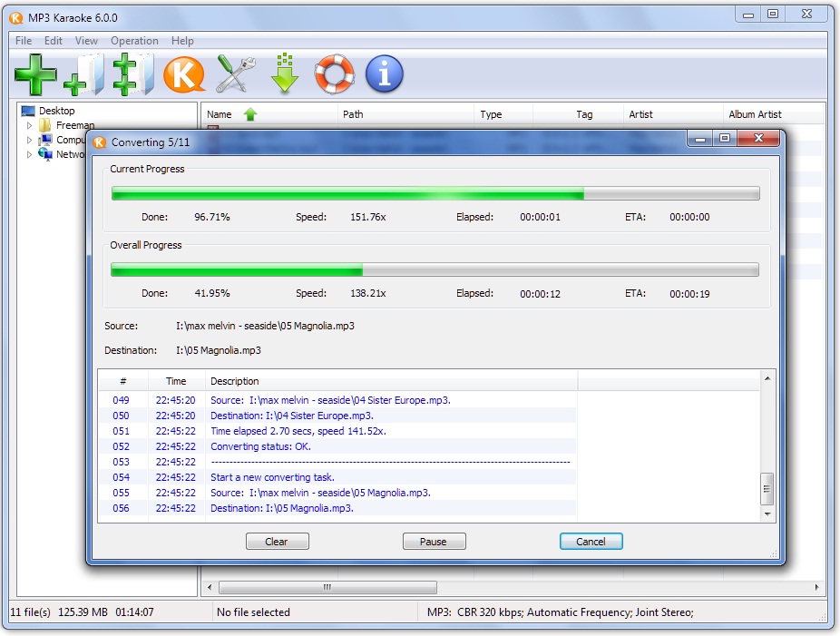
Task: Open the View menu
Action: point(86,41)
